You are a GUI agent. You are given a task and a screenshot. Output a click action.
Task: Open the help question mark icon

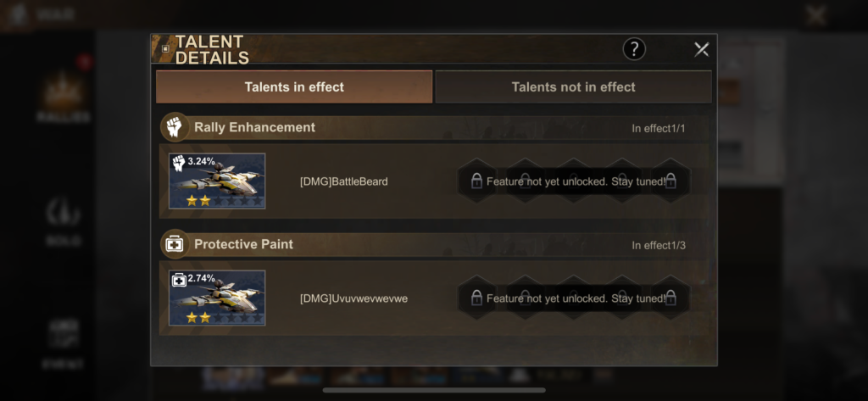click(x=634, y=49)
